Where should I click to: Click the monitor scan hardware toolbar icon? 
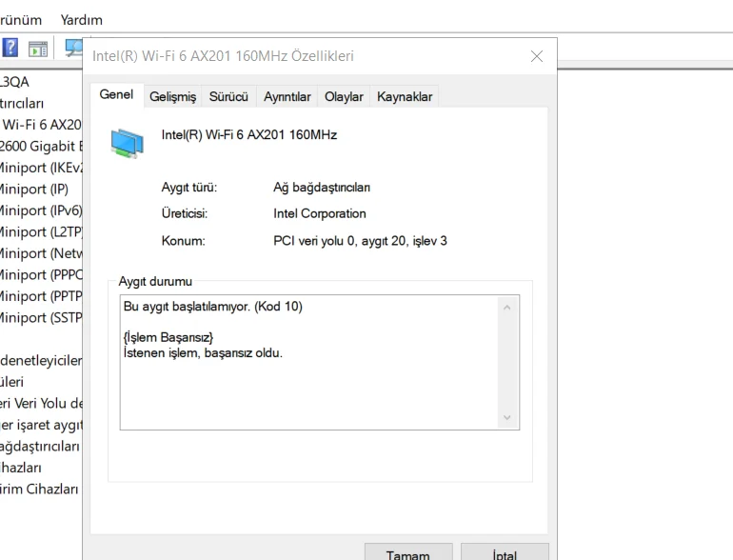73,48
